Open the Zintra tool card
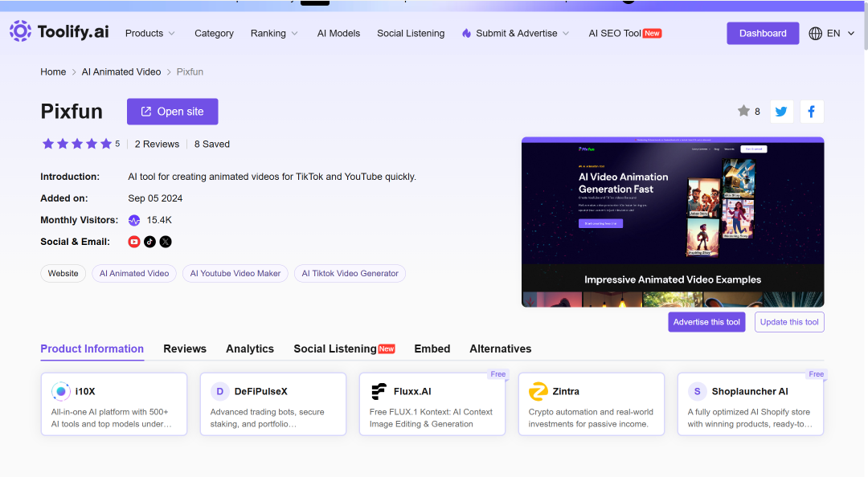The width and height of the screenshot is (868, 477). tap(592, 404)
